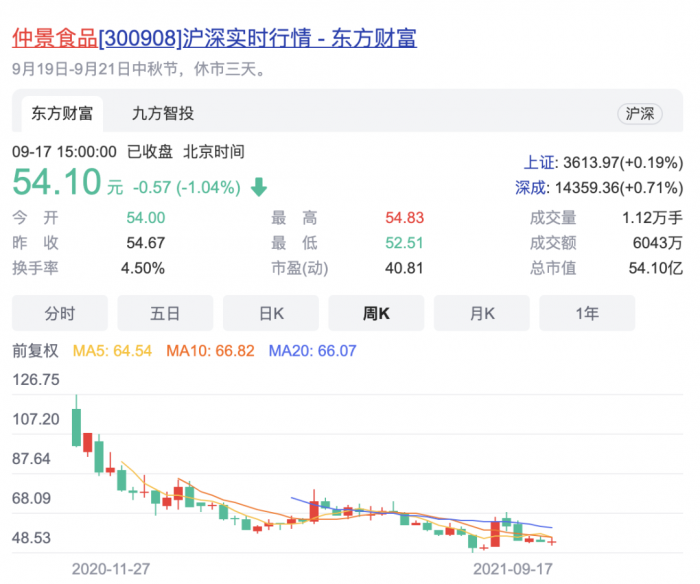Click the 最高 value 54.83
Image resolution: width=700 pixels, height=584 pixels.
(x=404, y=218)
